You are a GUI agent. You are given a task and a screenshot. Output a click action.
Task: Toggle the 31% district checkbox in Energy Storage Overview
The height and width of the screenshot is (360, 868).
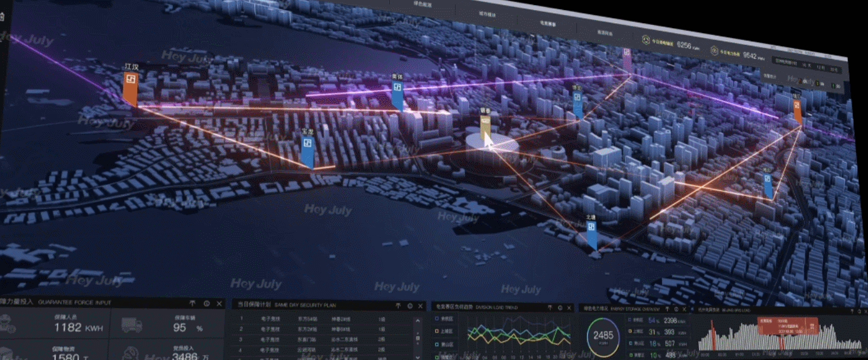point(630,331)
